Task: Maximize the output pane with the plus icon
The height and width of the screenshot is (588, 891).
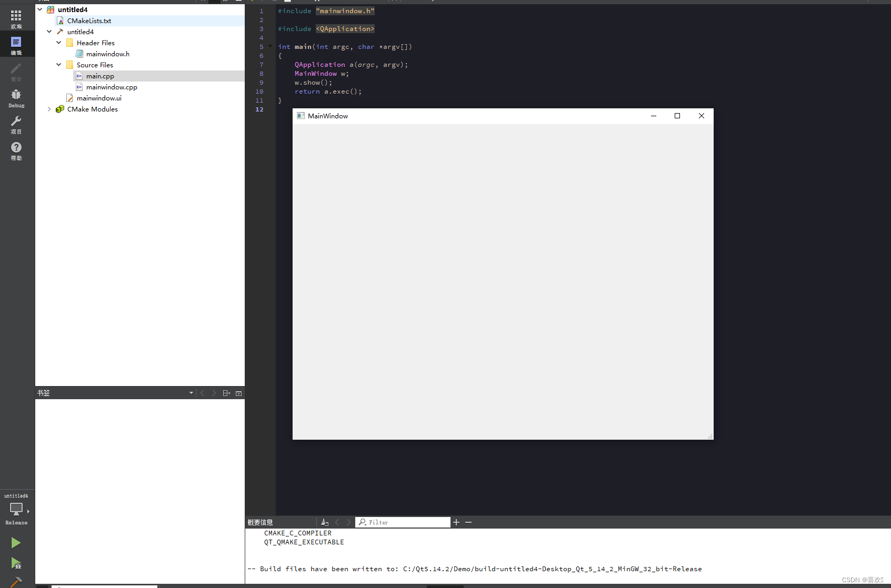Action: 456,522
